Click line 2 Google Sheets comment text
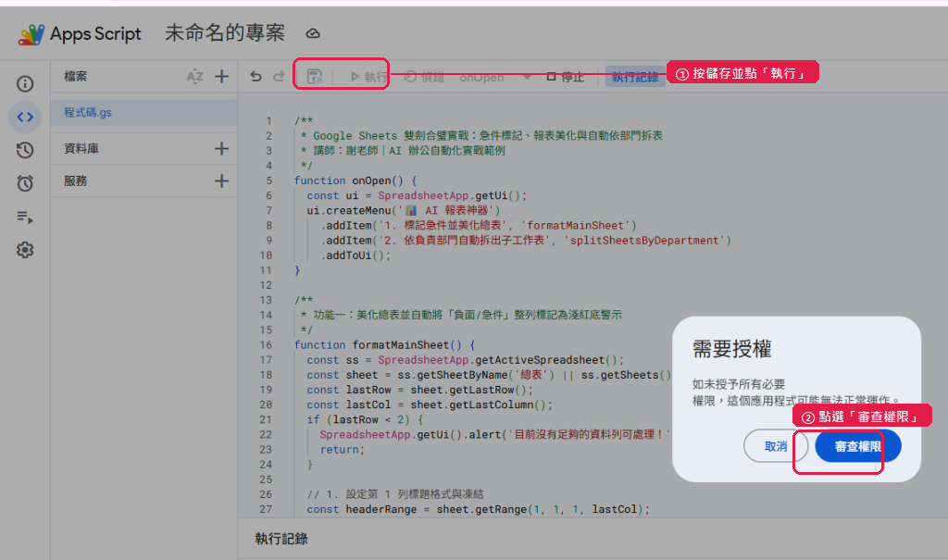 pyautogui.click(x=481, y=135)
